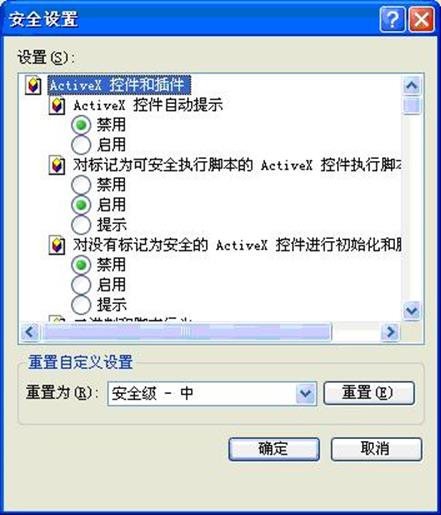The width and height of the screenshot is (441, 515).
Task: Click the ActiveX 控件自动提示 setting icon
Action: tap(57, 106)
